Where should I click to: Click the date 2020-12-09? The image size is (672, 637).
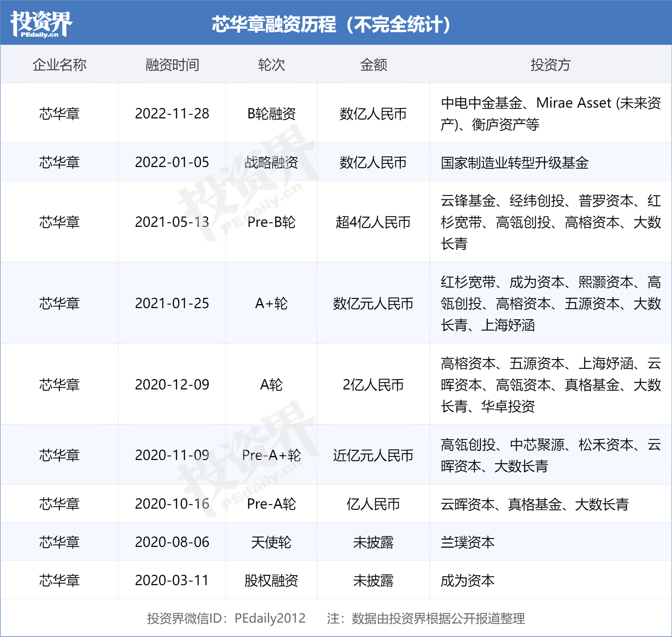click(172, 385)
